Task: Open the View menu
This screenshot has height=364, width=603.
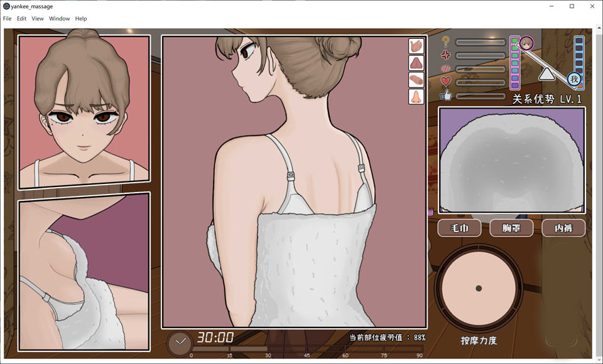Action: (37, 18)
